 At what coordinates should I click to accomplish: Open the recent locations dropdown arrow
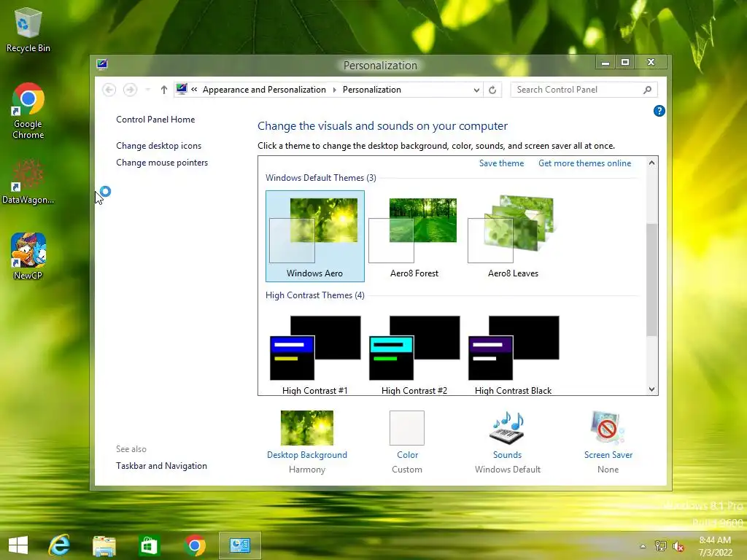147,90
